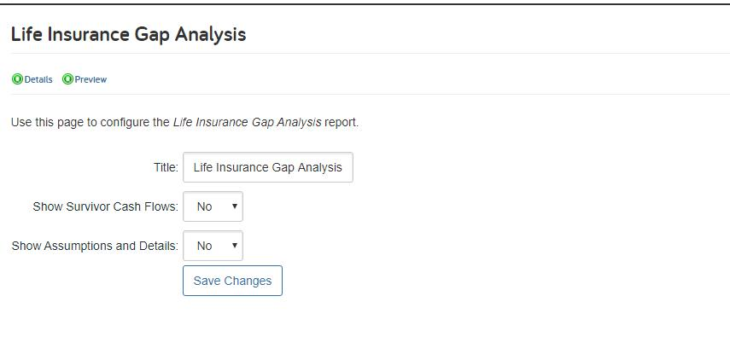Click into the Title text field
Image resolution: width=730 pixels, height=360 pixels.
click(268, 167)
